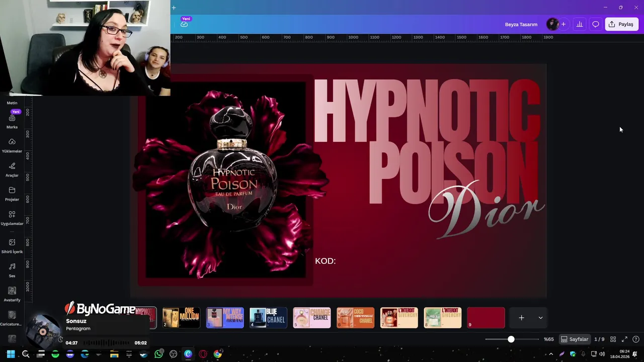Open the system volume control
644x362 pixels.
pyautogui.click(x=602, y=354)
